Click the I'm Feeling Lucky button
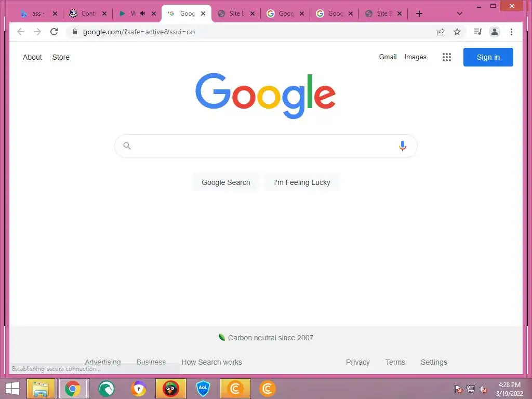Image resolution: width=532 pixels, height=399 pixels. (302, 182)
